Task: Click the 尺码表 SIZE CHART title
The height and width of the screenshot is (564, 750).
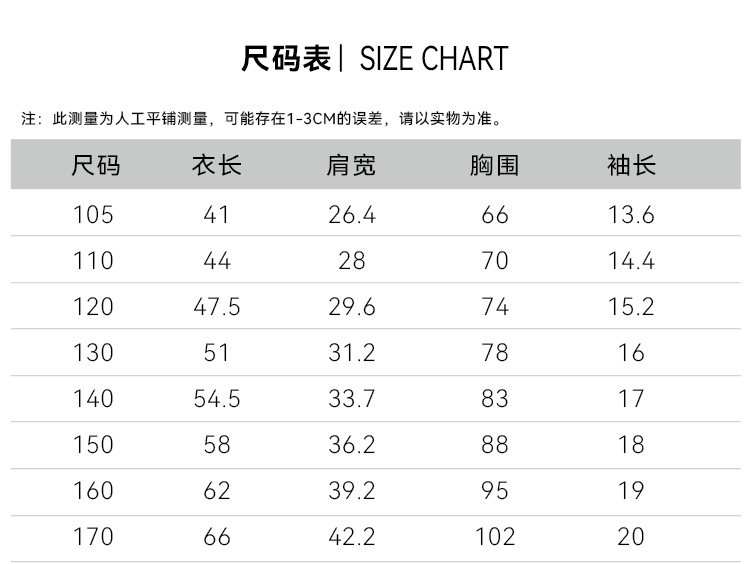Action: pyautogui.click(x=375, y=59)
